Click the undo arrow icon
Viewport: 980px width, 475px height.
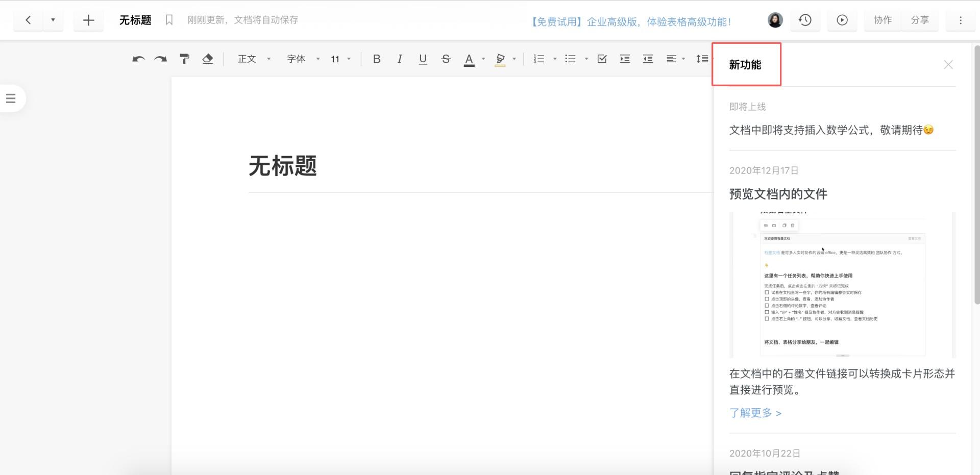coord(138,59)
